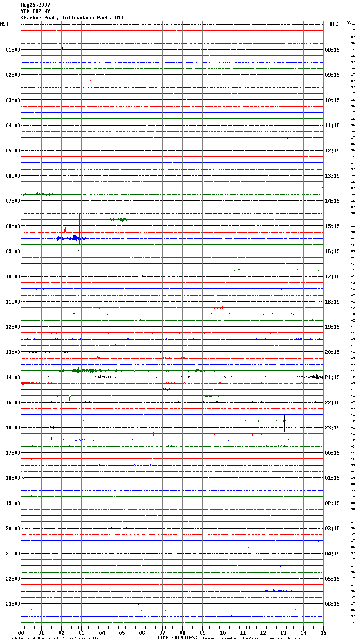Click the 17:15 UTC time label
The image size is (357, 644).
coord(332,277)
